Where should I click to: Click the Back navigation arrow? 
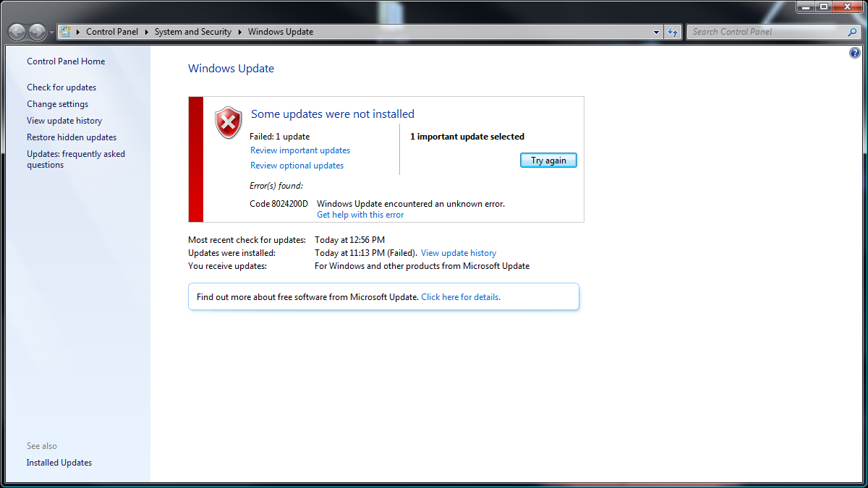coord(17,32)
